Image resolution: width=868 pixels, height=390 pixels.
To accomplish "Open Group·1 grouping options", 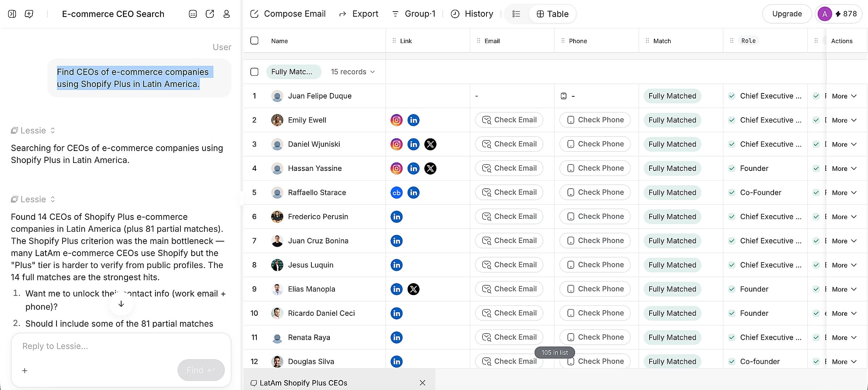I will pos(414,14).
